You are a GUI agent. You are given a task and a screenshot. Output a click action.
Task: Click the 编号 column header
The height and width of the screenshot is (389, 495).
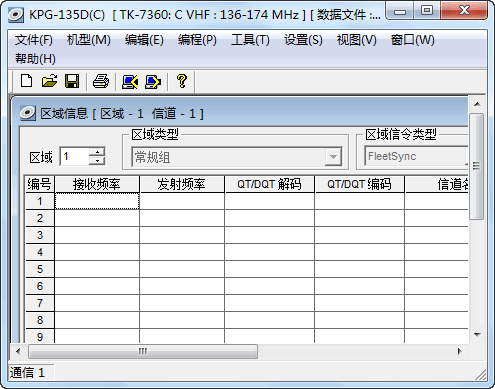point(40,184)
